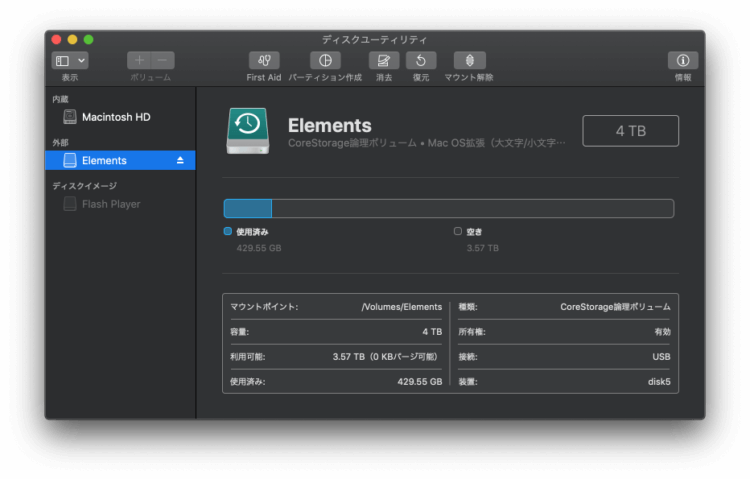Screen dimensions: 750x479
Task: Click the First Aid toolbar icon
Action: [264, 61]
